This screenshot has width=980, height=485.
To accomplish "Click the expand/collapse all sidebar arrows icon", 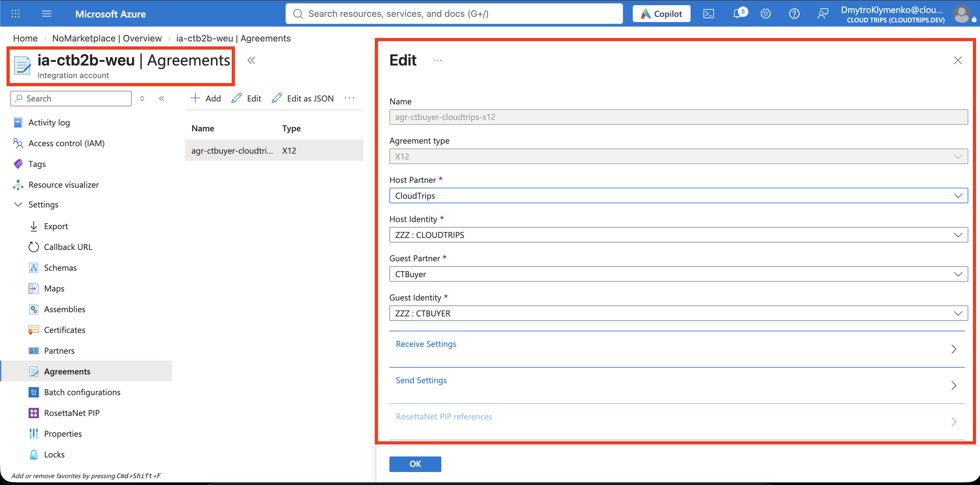I will 142,99.
